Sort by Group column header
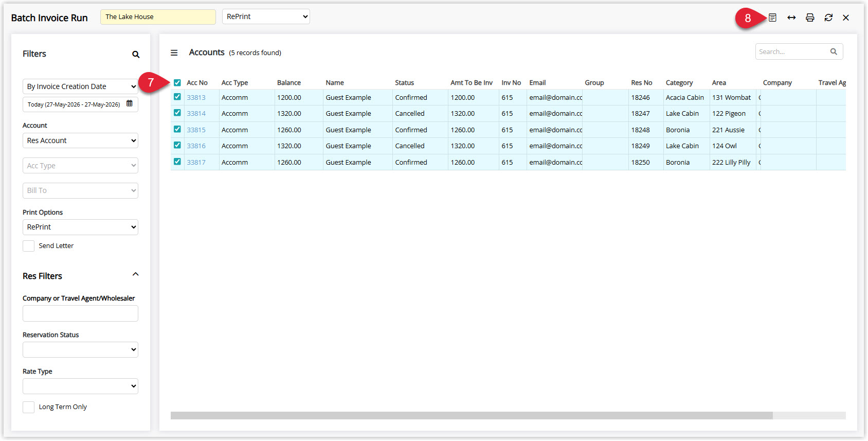This screenshot has height=441, width=868. 594,82
